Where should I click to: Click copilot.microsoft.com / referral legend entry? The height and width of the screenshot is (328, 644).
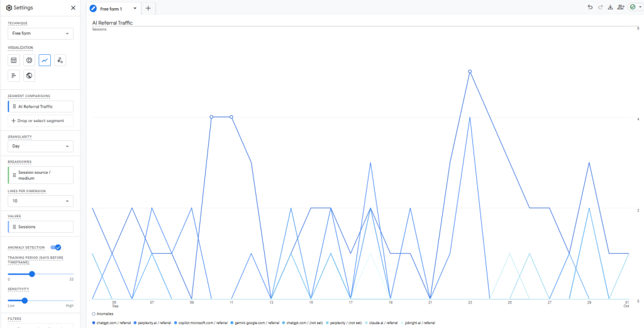201,323
